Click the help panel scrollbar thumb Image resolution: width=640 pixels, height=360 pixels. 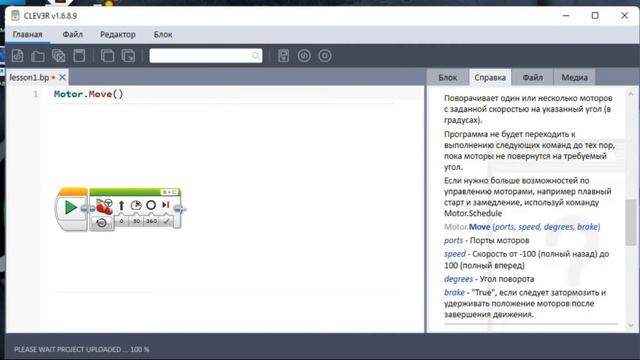[631, 222]
